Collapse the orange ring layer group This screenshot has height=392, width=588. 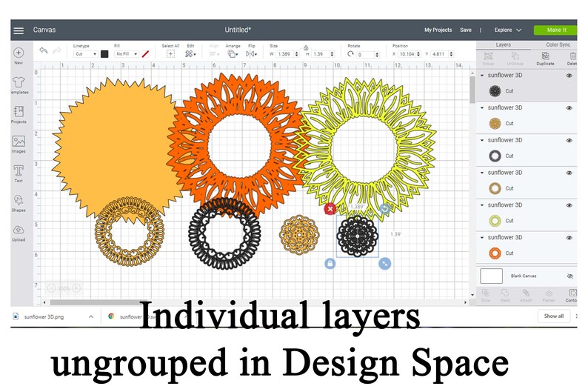click(482, 237)
